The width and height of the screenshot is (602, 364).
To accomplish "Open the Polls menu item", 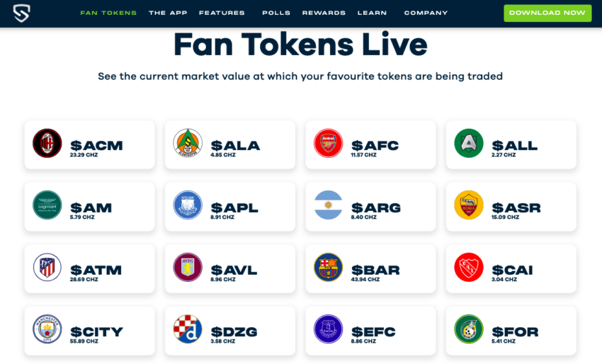I will 276,13.
